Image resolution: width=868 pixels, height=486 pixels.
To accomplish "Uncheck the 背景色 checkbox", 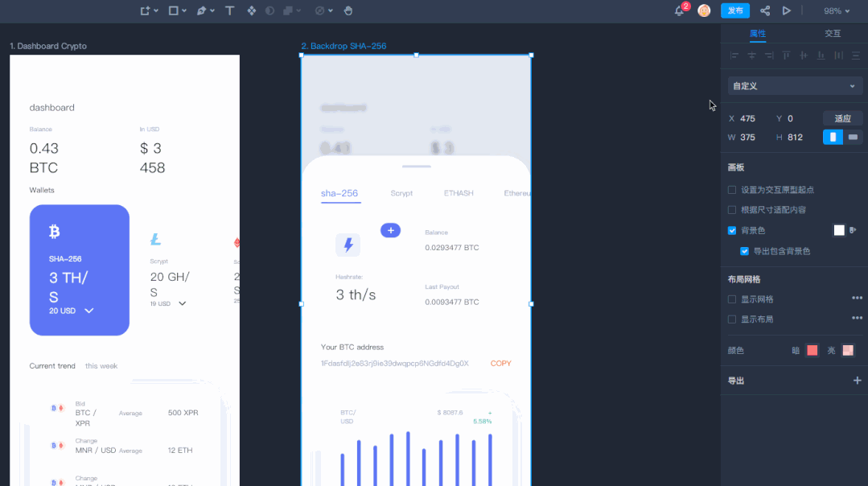I will click(x=732, y=230).
